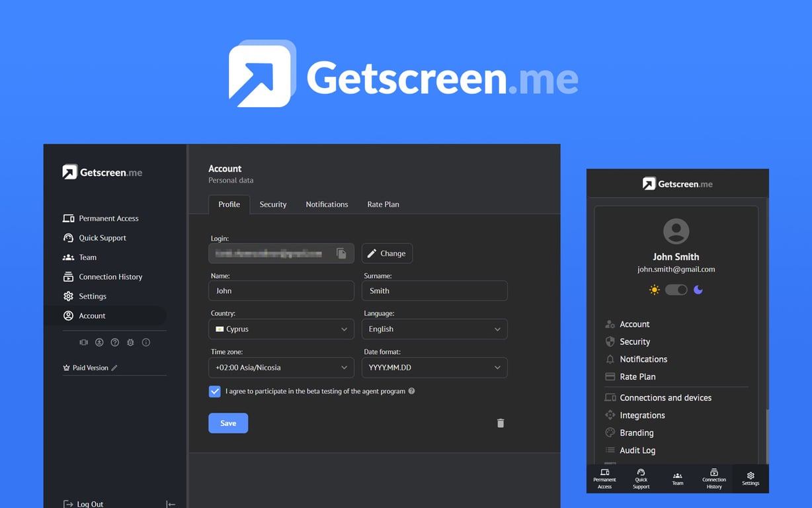Tap Settings in mobile bottom bar

pyautogui.click(x=751, y=479)
